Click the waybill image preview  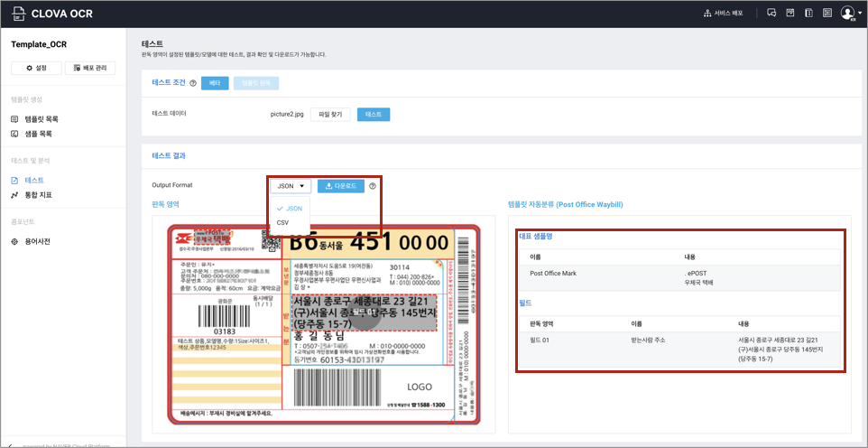pyautogui.click(x=324, y=324)
